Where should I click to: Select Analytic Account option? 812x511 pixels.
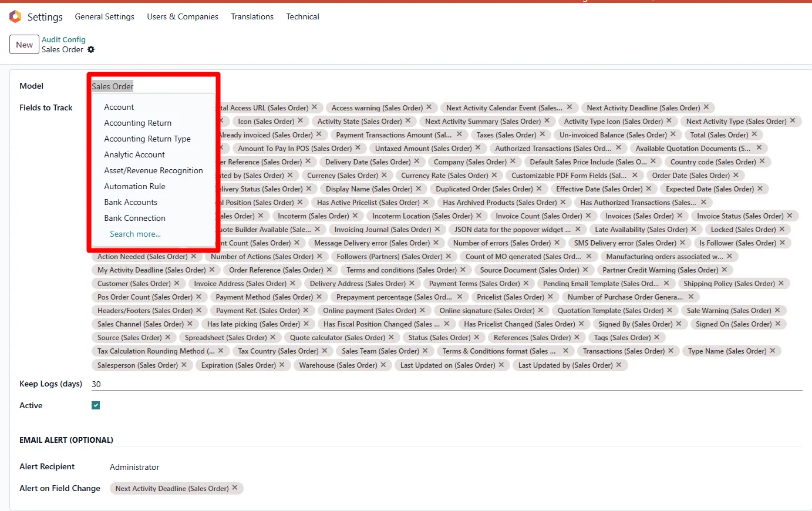134,154
